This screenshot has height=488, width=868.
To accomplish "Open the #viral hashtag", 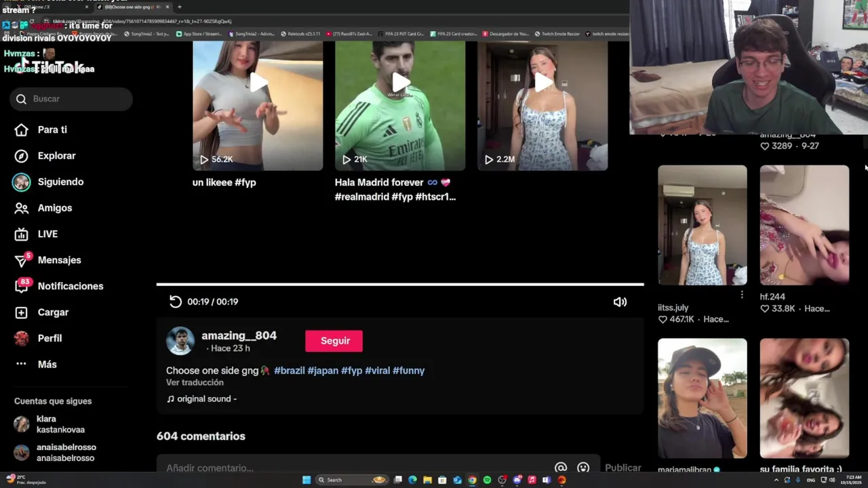I will click(377, 371).
